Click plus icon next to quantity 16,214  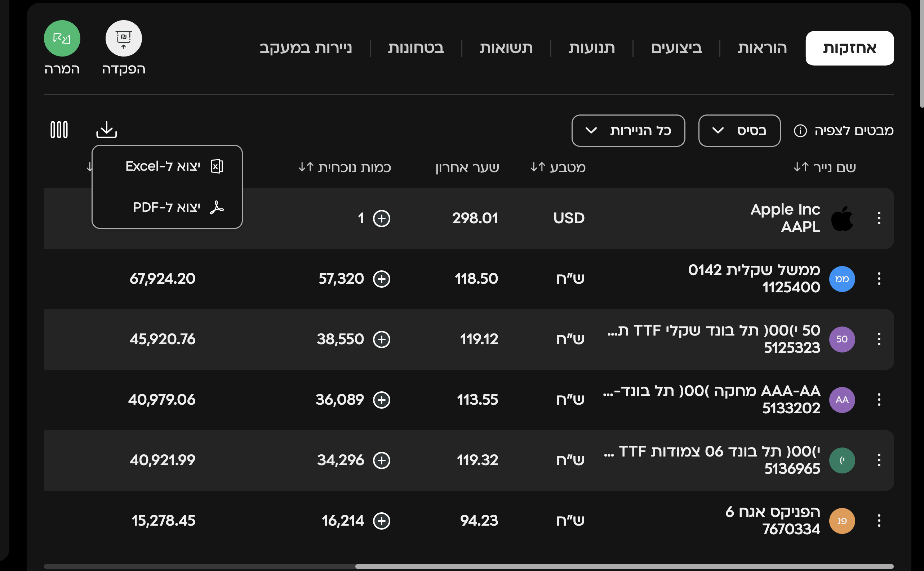[x=382, y=520]
